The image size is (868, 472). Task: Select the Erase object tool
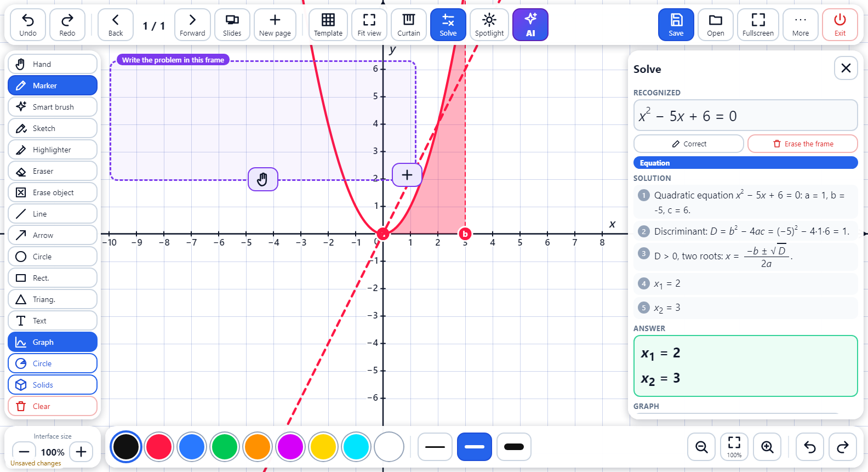(x=53, y=192)
